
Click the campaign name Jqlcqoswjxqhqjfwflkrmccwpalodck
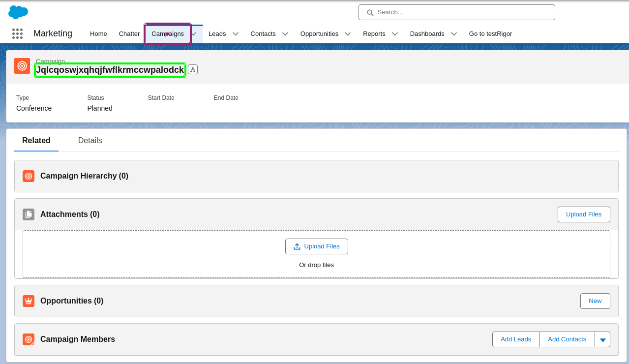[x=110, y=70]
